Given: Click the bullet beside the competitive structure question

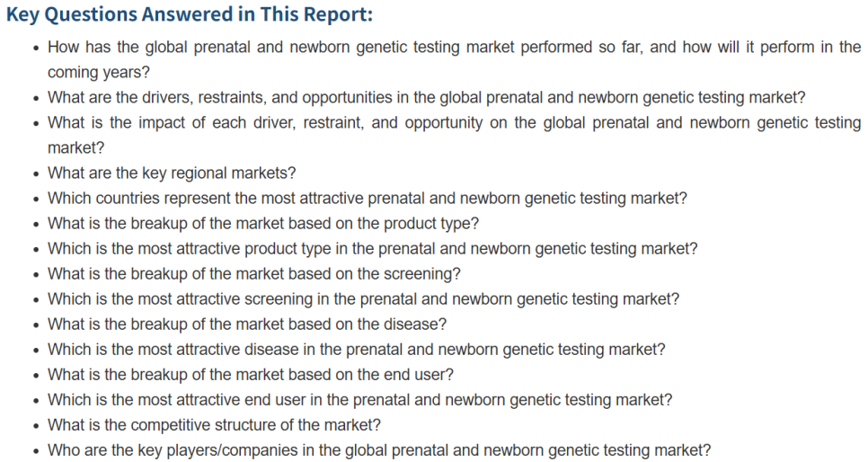Looking at the screenshot, I should 36,427.
